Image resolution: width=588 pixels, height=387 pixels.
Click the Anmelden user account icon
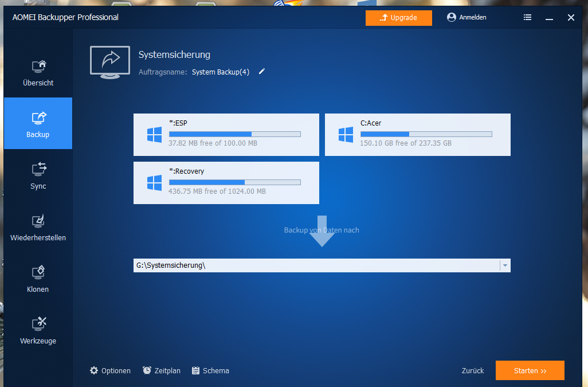[452, 17]
